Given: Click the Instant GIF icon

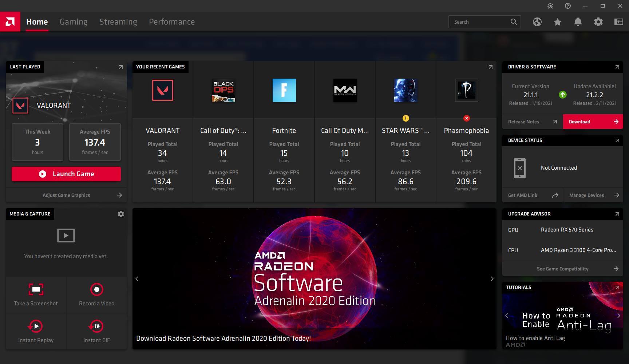Looking at the screenshot, I should (x=96, y=327).
